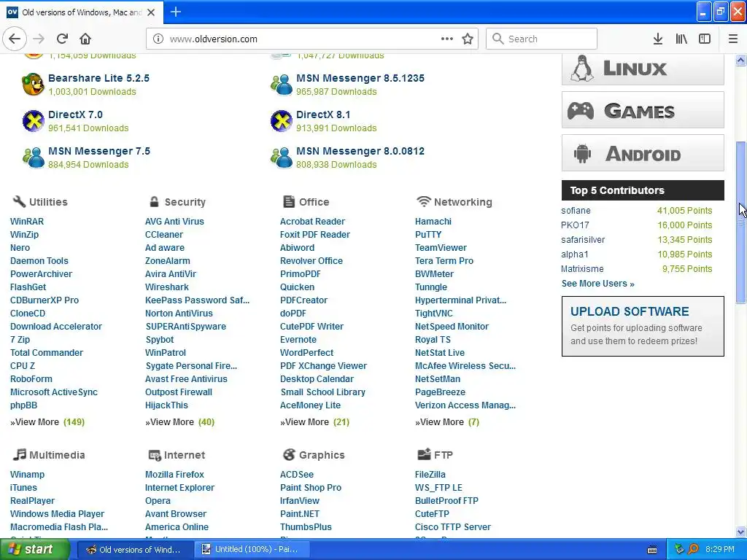Click the DirectX 8.1 icon

282,121
